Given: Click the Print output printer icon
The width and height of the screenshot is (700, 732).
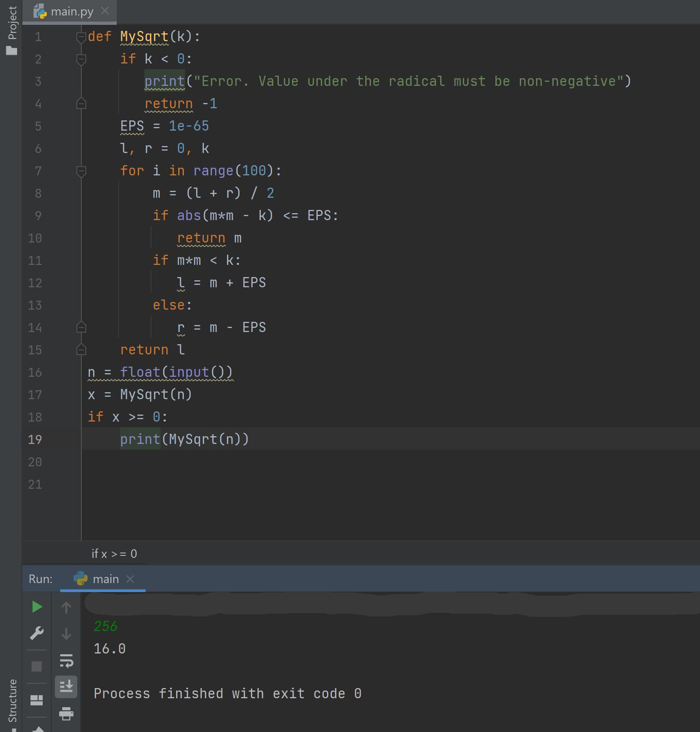Looking at the screenshot, I should tap(66, 714).
